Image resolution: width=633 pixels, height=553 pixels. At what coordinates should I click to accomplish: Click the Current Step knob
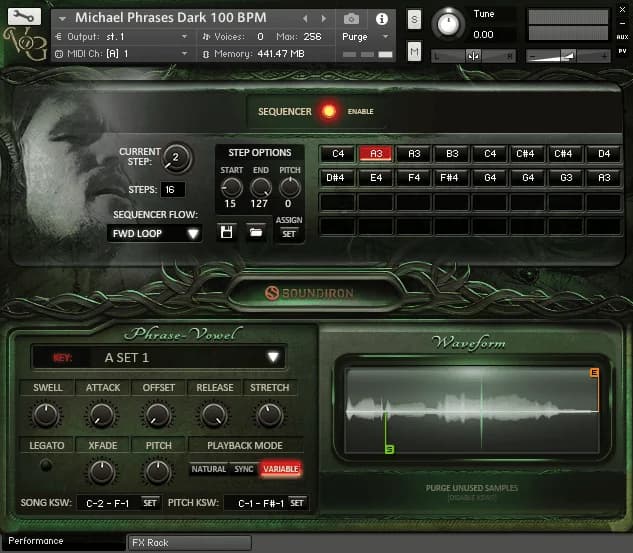point(176,158)
